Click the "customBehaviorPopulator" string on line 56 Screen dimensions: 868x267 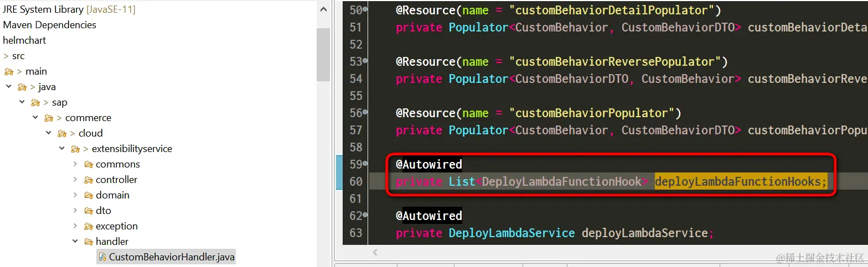click(x=591, y=113)
